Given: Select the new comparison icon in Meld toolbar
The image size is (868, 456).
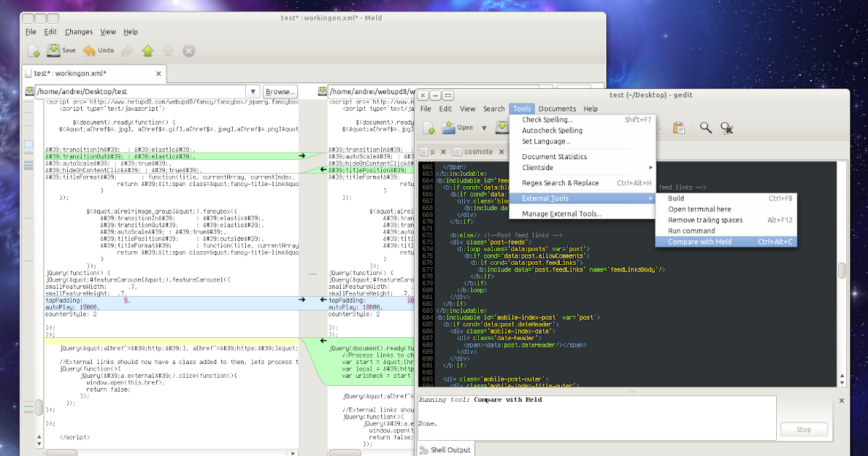Looking at the screenshot, I should (33, 51).
